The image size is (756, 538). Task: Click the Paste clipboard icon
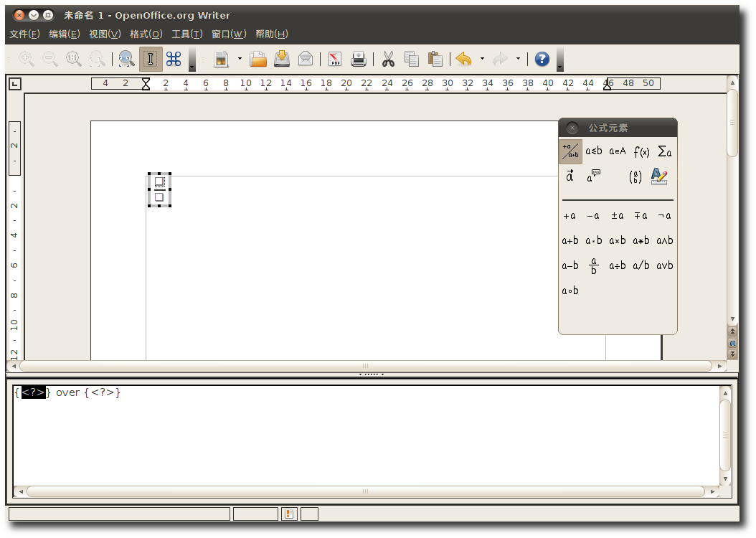tap(435, 60)
